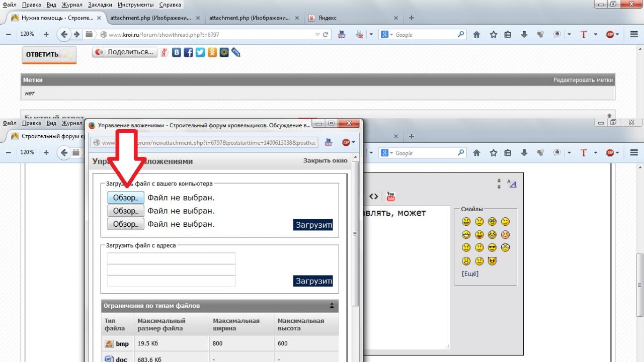Click the first file URL input field
This screenshot has height=362, width=644.
coord(171,258)
